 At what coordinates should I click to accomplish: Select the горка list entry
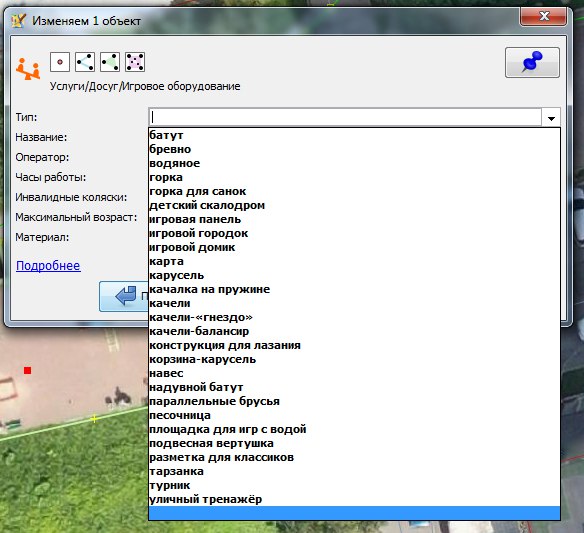(354, 177)
